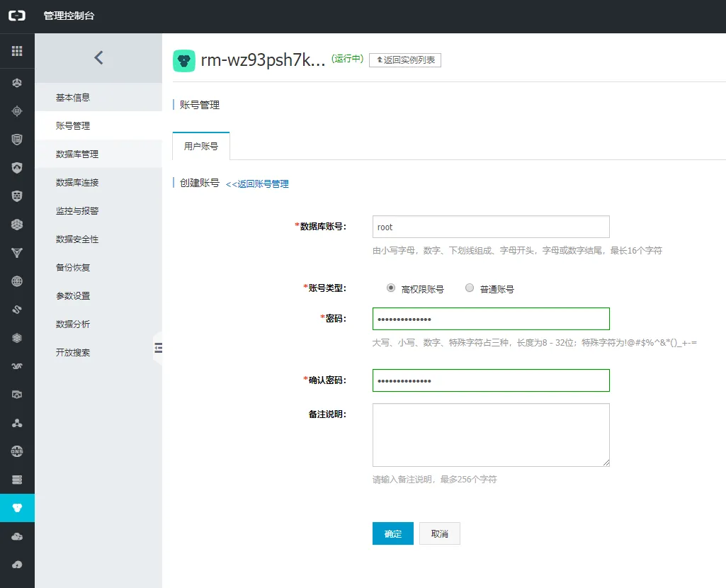This screenshot has height=588, width=726.
Task: Open the shield with document icon in sidebar
Action: tap(17, 140)
